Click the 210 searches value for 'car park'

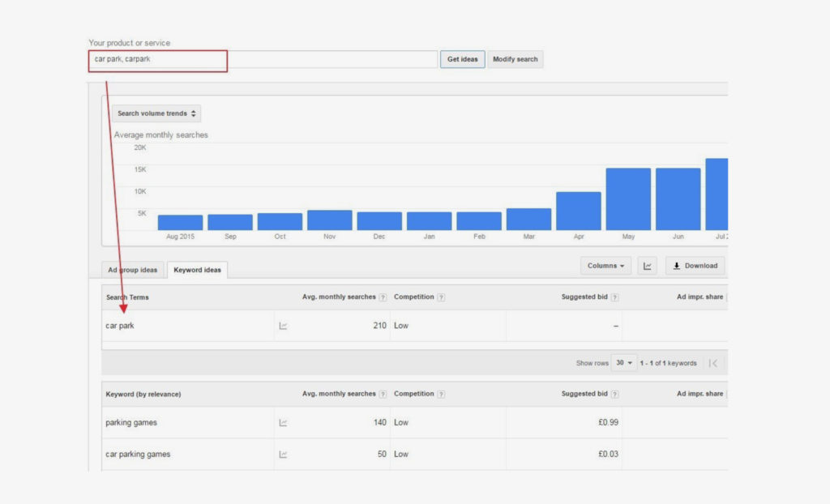379,326
